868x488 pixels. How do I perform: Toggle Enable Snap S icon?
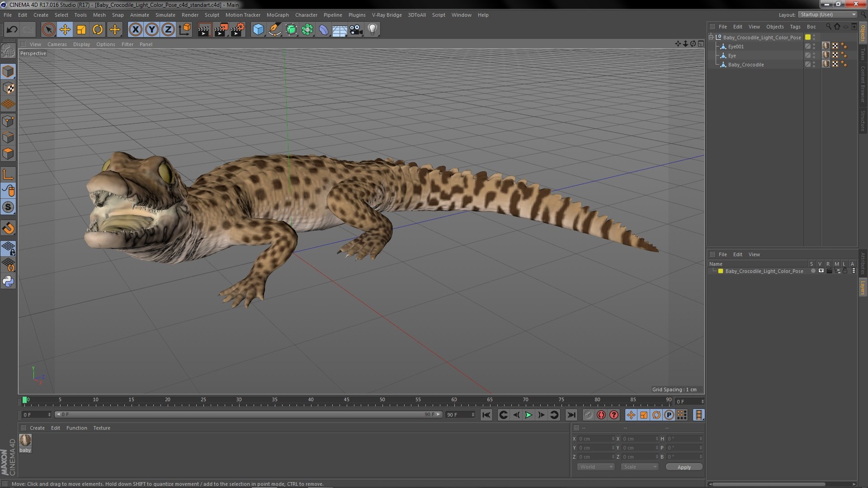click(8, 207)
